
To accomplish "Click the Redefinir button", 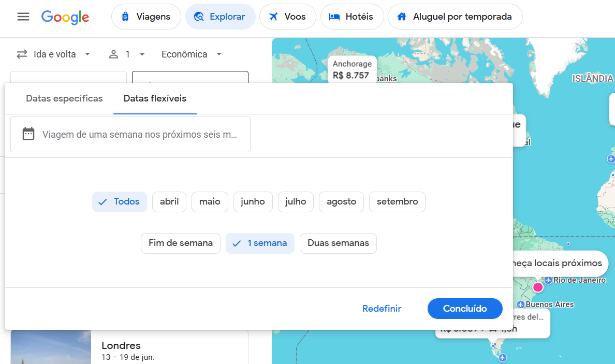I will point(382,309).
